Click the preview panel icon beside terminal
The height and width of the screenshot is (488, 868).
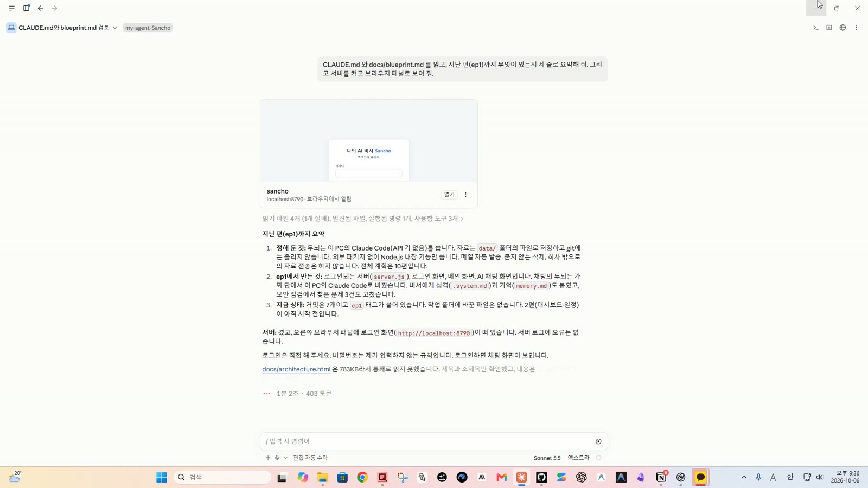829,28
